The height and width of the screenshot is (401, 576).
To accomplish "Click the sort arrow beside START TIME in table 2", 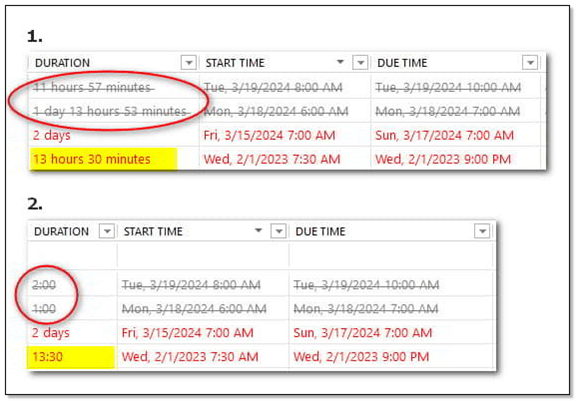I will point(258,230).
